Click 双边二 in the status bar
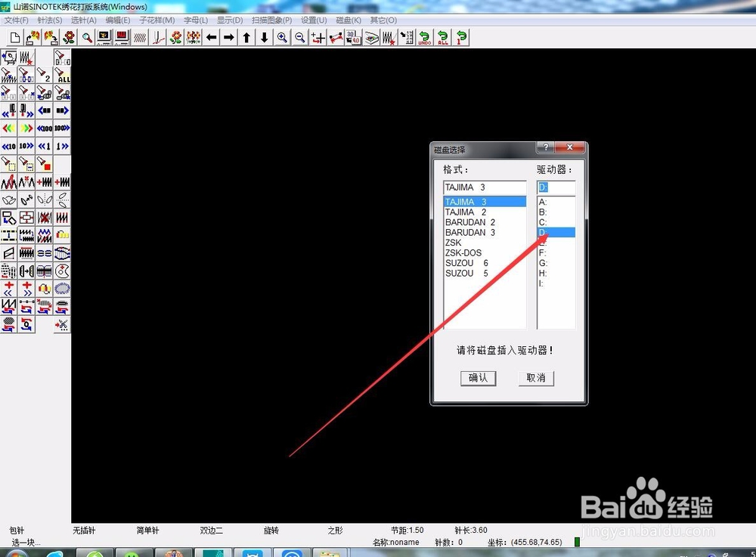This screenshot has width=756, height=557. point(211,531)
